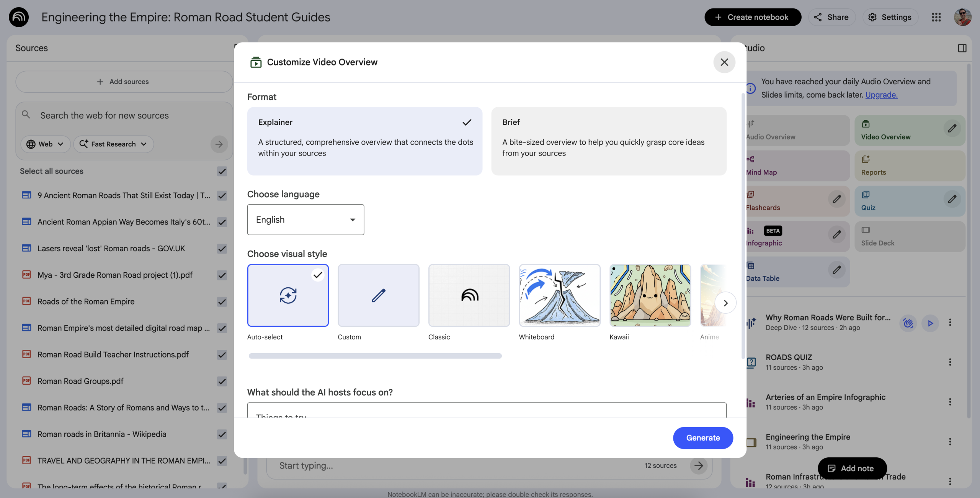Click the edit pencil on Video Overview
Viewport: 980px width, 498px height.
pyautogui.click(x=952, y=128)
